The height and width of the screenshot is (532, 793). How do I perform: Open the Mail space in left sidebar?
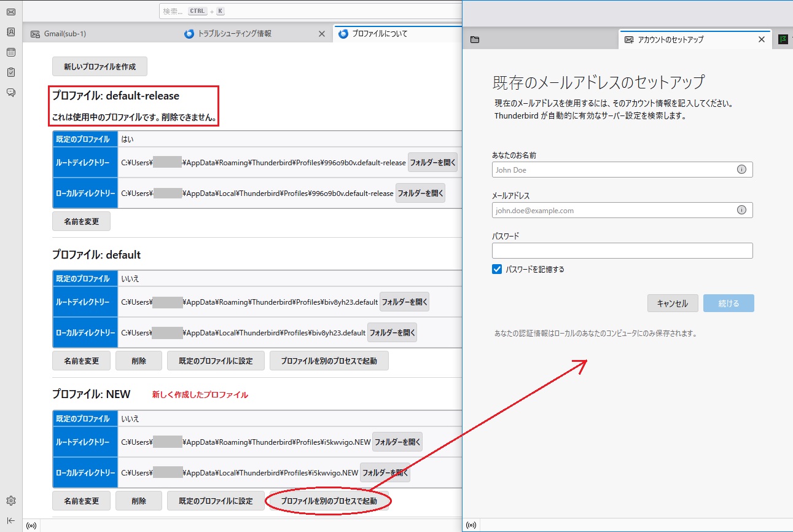[x=11, y=12]
